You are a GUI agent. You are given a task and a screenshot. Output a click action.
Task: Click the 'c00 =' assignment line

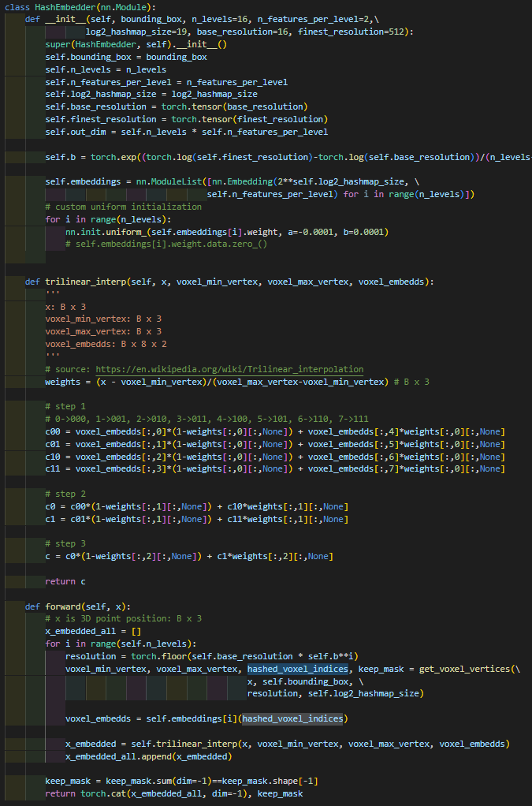(x=275, y=431)
